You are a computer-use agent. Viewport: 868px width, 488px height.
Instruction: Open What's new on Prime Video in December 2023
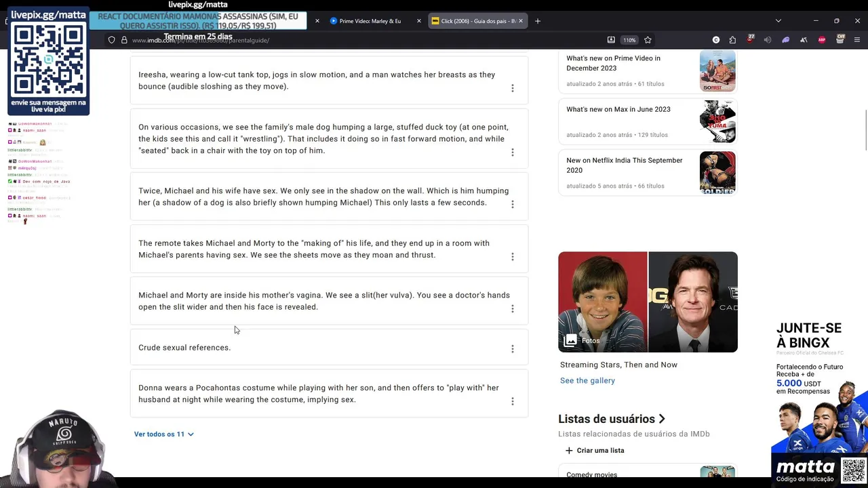pos(613,63)
